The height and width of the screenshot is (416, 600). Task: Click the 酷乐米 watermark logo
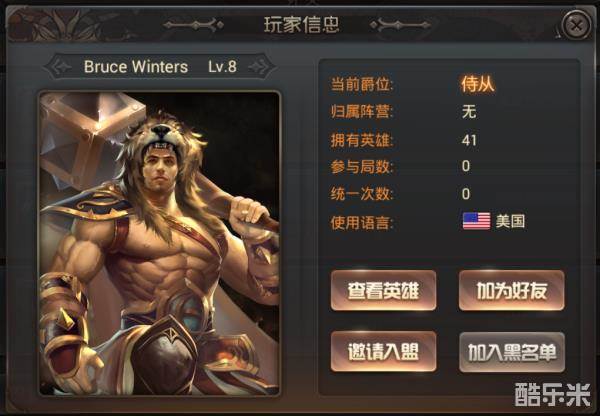coord(553,395)
